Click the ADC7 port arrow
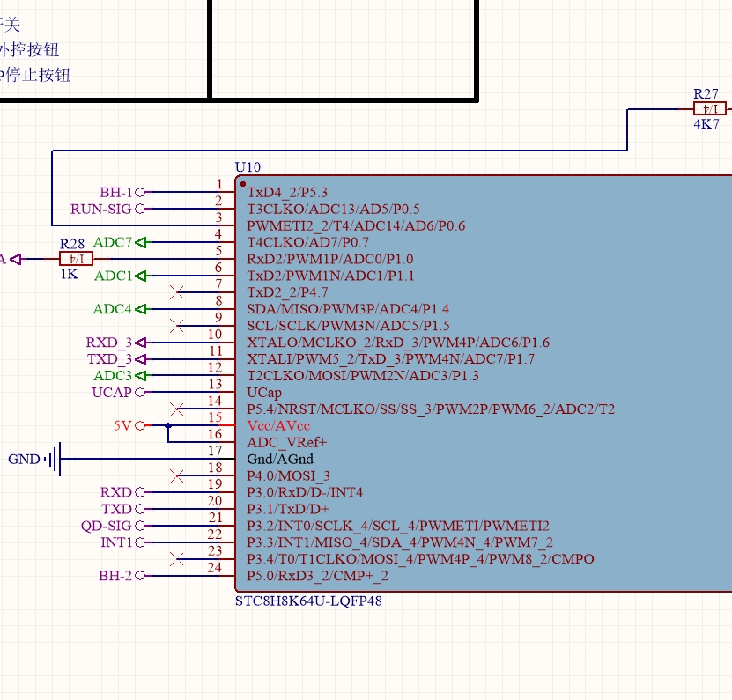Screen dimensions: 732x700 pyautogui.click(x=141, y=242)
